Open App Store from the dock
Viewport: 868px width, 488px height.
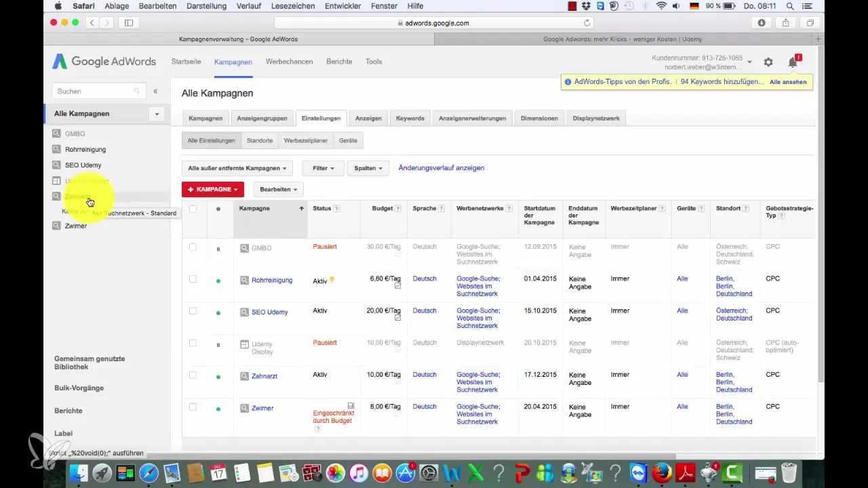[x=406, y=472]
